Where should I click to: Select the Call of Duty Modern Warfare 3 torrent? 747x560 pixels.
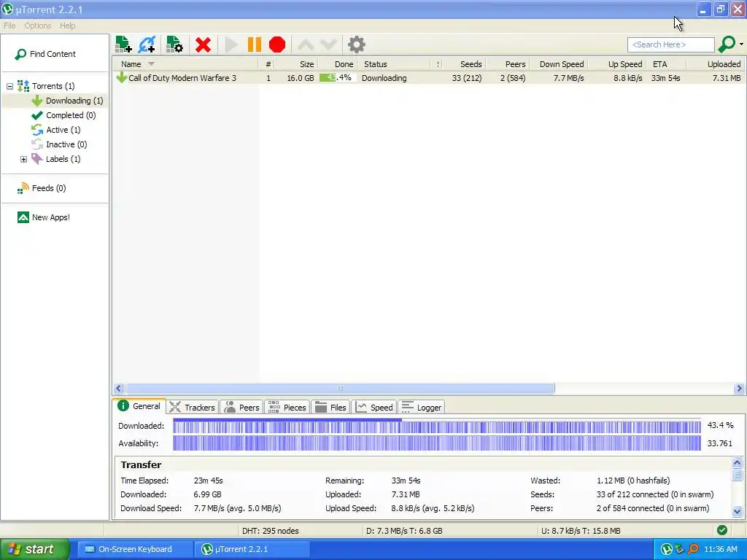click(182, 78)
